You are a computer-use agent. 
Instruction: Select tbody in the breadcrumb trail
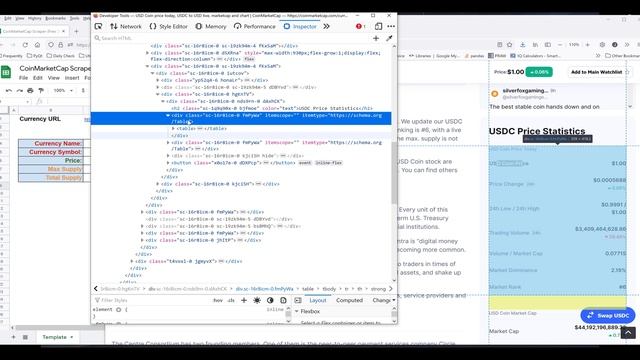tap(329, 289)
